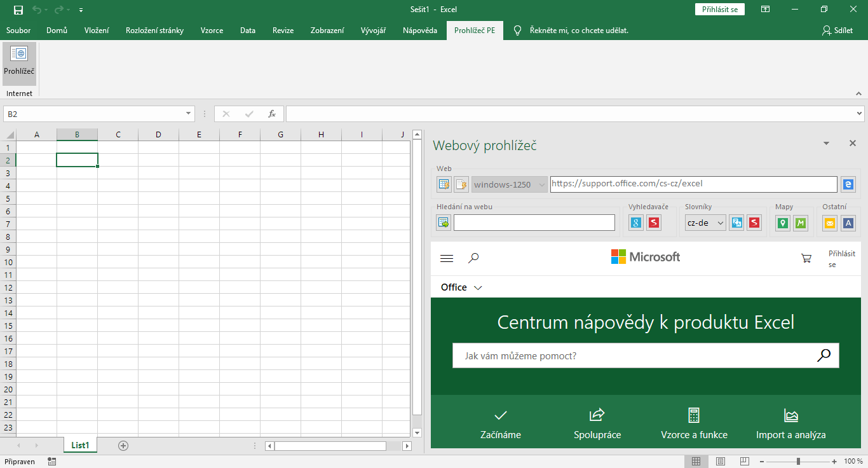Switch to the Vložení tab
Viewport: 868px width, 468px height.
pos(97,31)
